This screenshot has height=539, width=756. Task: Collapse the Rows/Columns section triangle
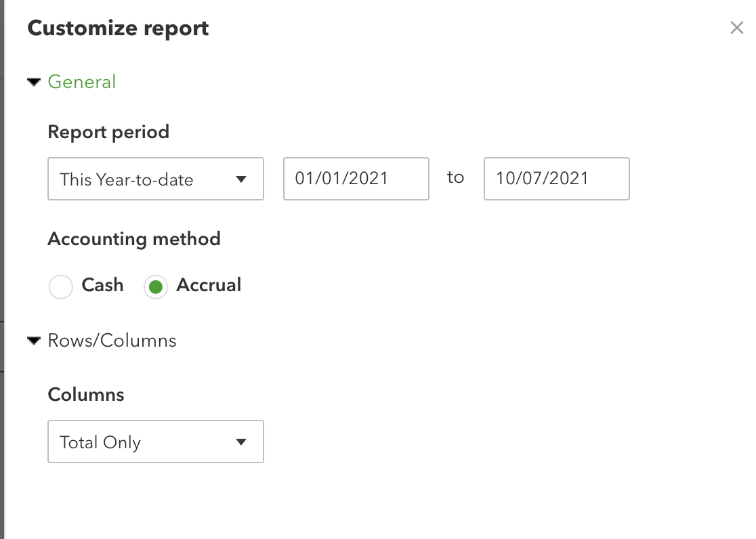[x=33, y=341]
